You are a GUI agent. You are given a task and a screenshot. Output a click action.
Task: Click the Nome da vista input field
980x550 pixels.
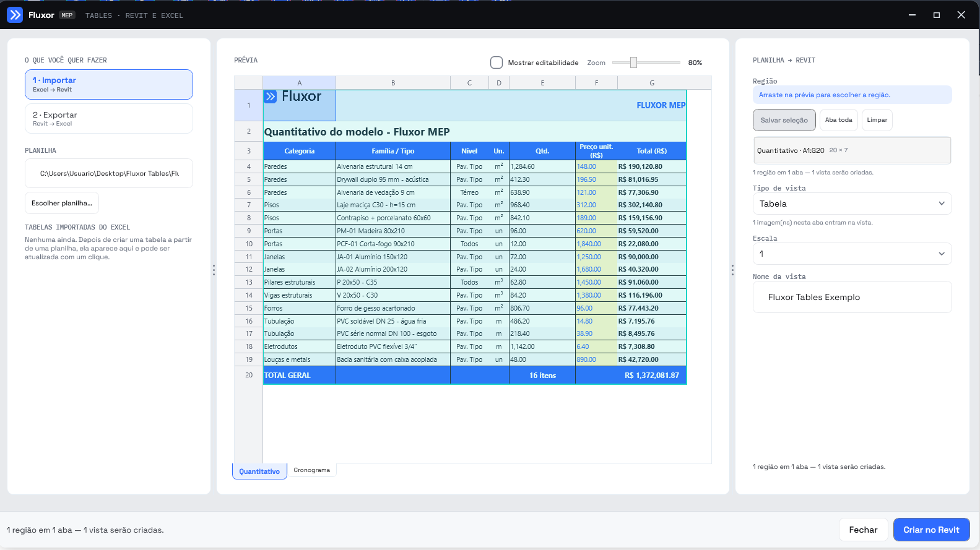click(852, 297)
